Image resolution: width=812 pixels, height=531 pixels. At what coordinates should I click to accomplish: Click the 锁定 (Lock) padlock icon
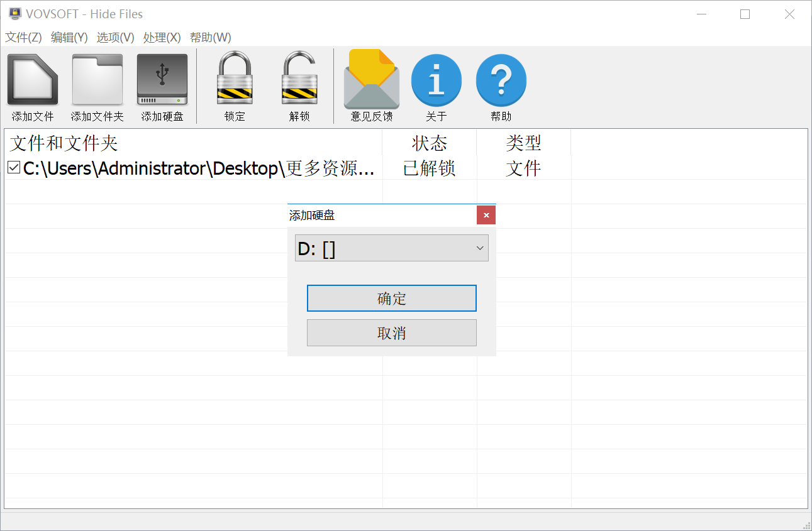click(x=235, y=78)
